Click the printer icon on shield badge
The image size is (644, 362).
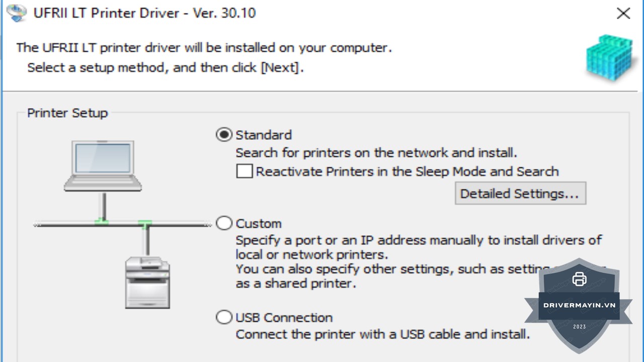[580, 279]
